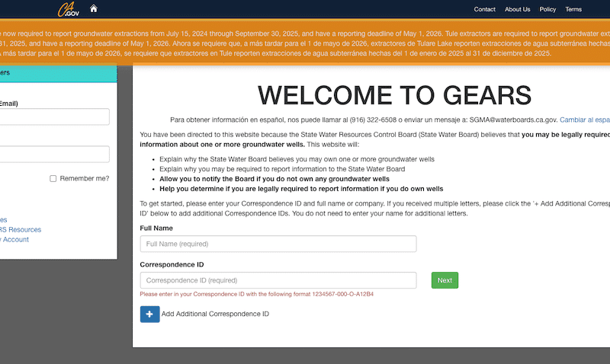Click the Account link in login panel
610x364 pixels.
tap(15, 239)
